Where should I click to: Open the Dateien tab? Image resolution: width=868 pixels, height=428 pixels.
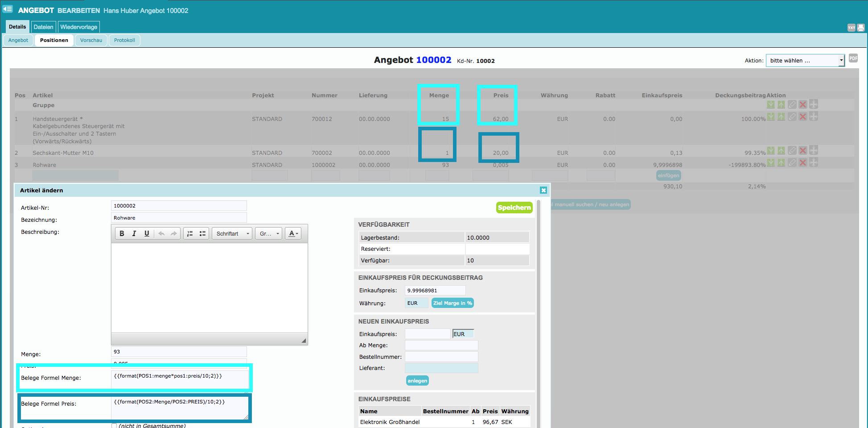[43, 27]
